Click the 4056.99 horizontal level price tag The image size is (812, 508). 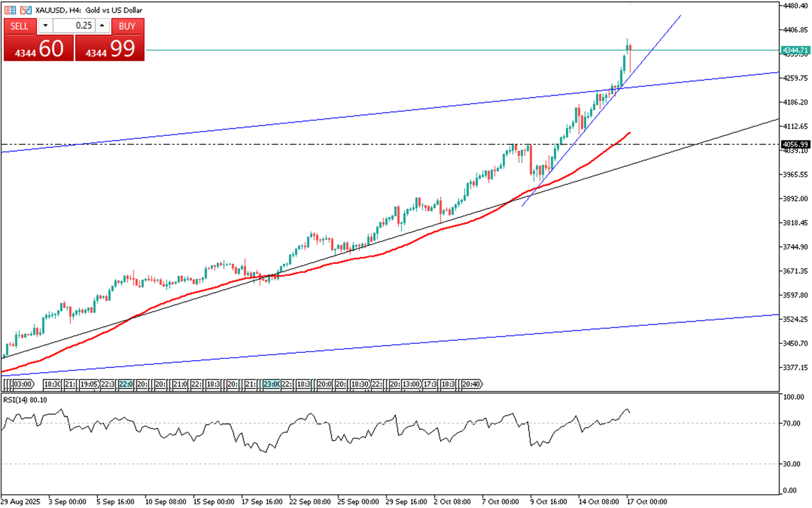(795, 144)
